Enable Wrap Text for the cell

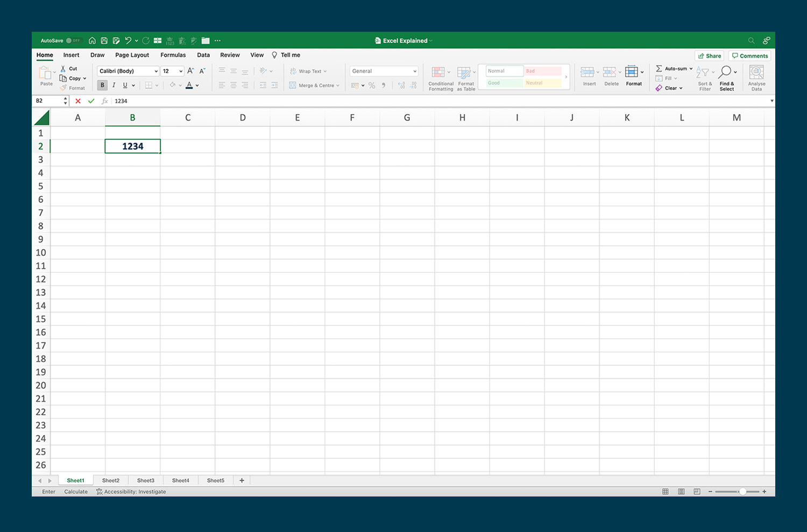tap(308, 70)
